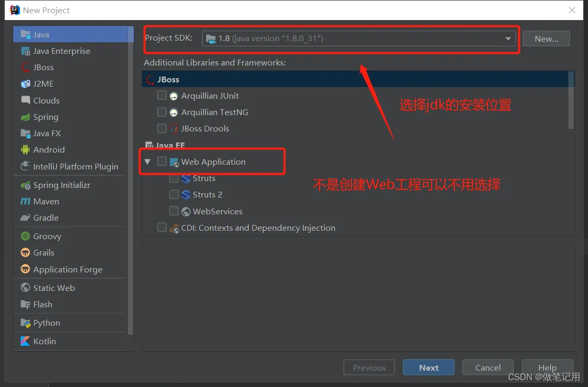Click the Cancel button
The image size is (588, 387).
(488, 367)
